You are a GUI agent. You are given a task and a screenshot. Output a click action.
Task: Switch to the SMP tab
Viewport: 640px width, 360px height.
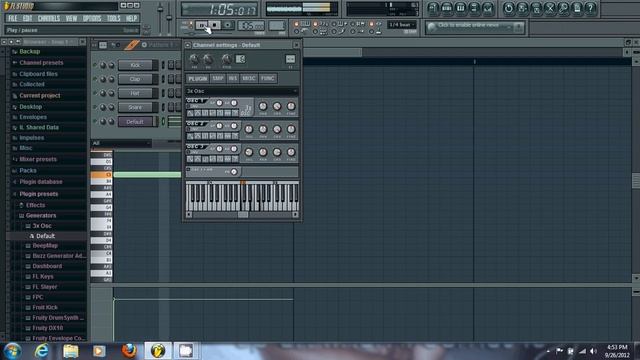(218, 78)
